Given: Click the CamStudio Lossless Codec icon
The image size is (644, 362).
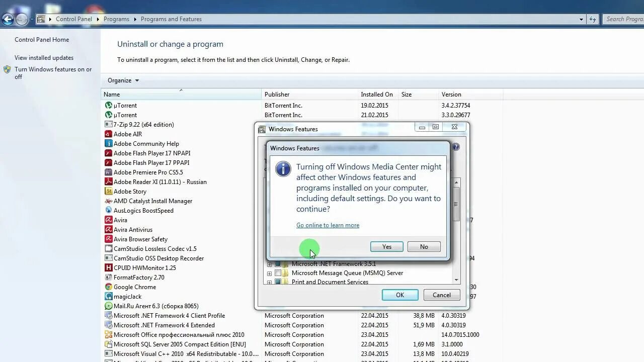Looking at the screenshot, I should click(x=108, y=249).
